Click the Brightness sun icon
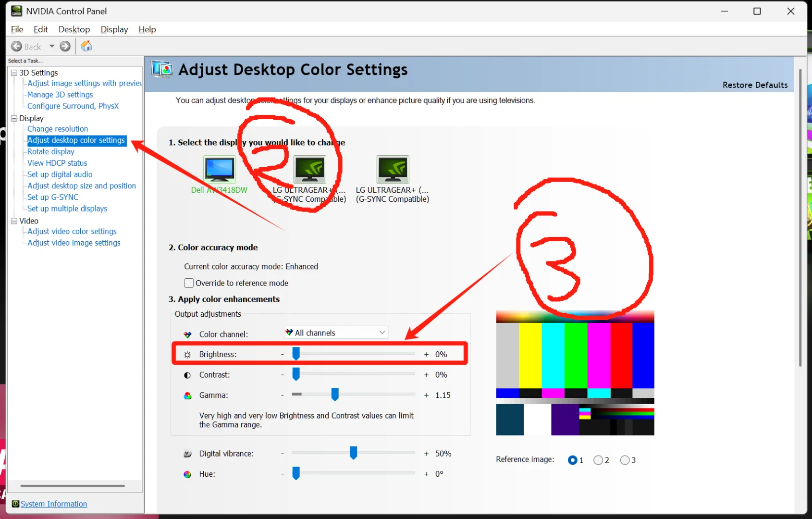The width and height of the screenshot is (812, 519). tap(187, 355)
